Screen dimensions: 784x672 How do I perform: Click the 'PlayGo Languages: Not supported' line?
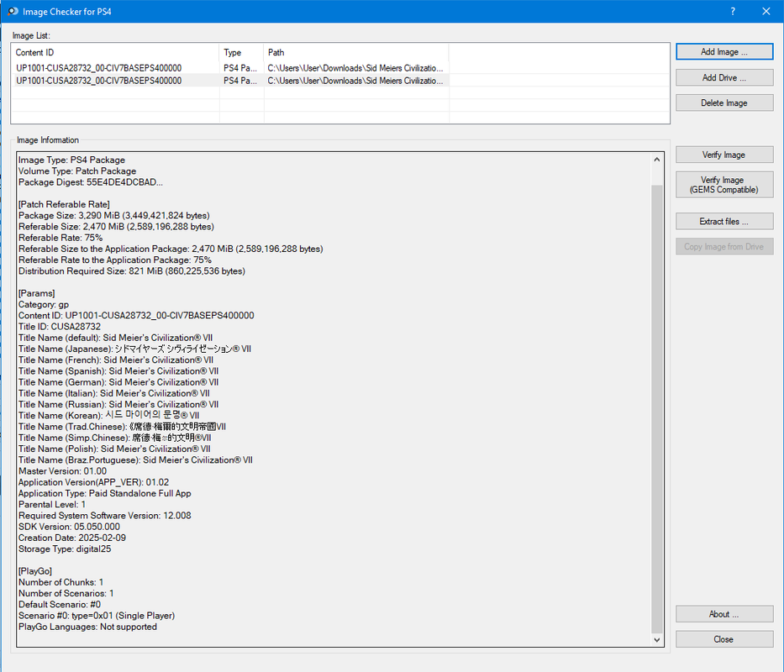pos(87,627)
